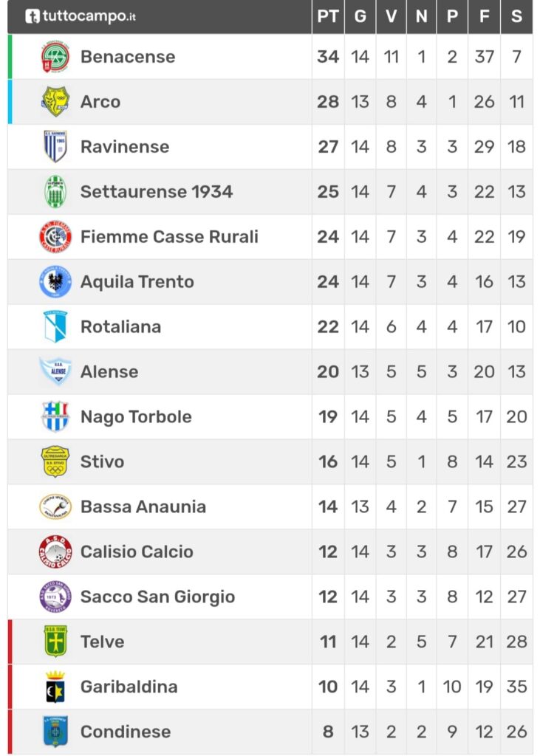Click the Stivo team name
Viewport: 540px width, 756px height.
102,462
